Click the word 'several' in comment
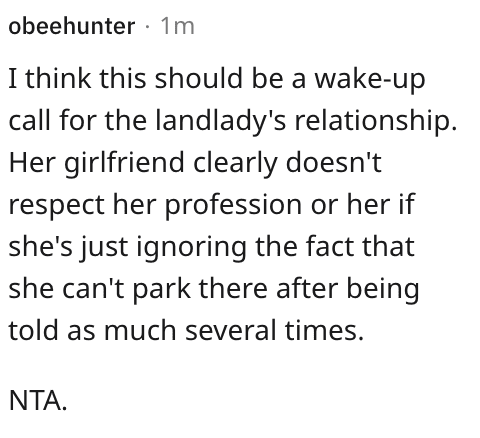Viewport: 480px width, 438px height. 231,330
